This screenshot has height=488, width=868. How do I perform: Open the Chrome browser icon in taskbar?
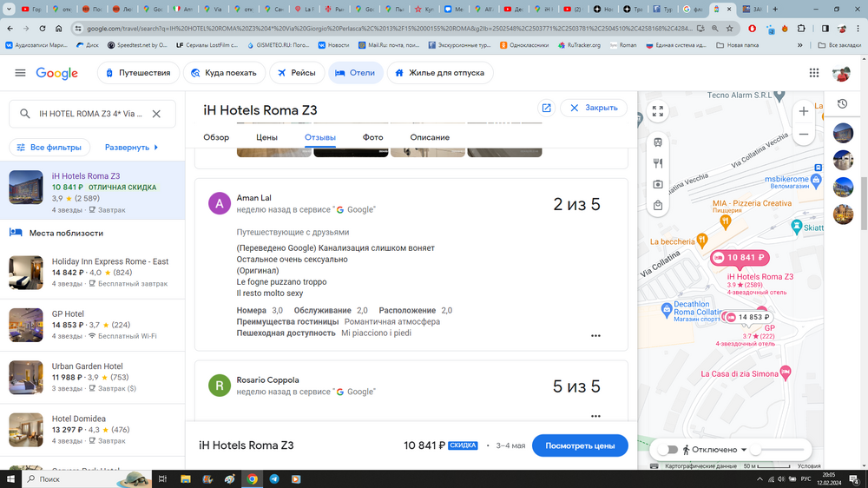pos(252,479)
